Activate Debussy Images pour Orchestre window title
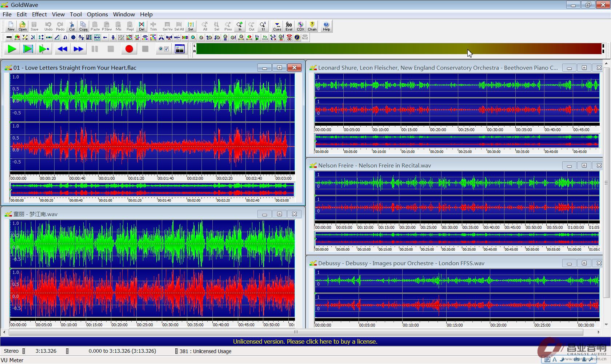 [x=401, y=263]
